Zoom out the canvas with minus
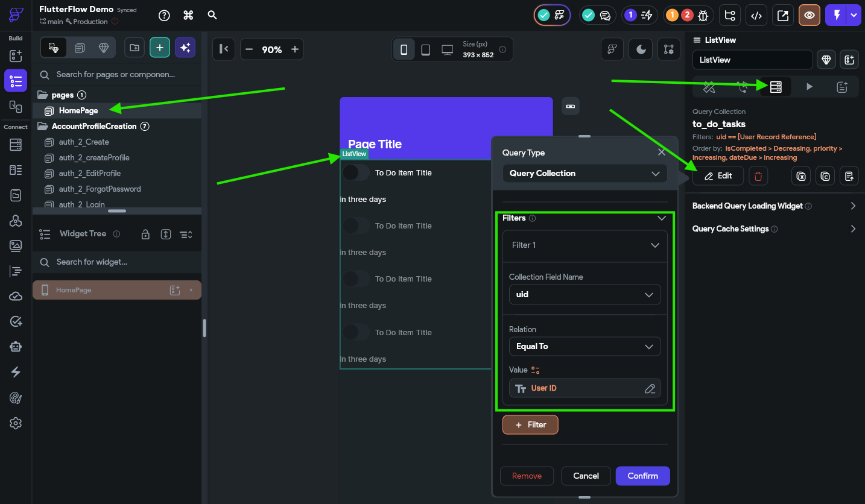This screenshot has width=865, height=504. click(249, 49)
